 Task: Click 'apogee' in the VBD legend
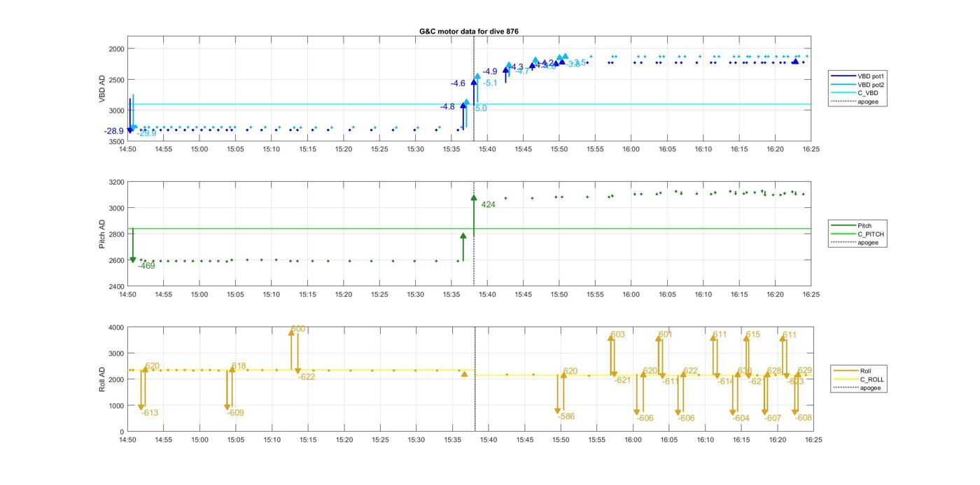point(867,101)
